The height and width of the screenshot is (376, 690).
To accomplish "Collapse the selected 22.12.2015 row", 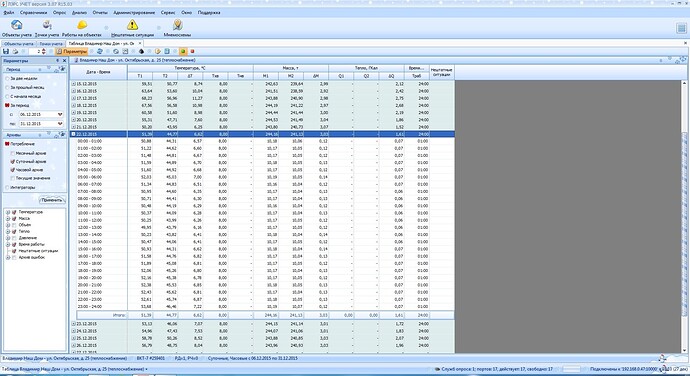I will click(73, 134).
